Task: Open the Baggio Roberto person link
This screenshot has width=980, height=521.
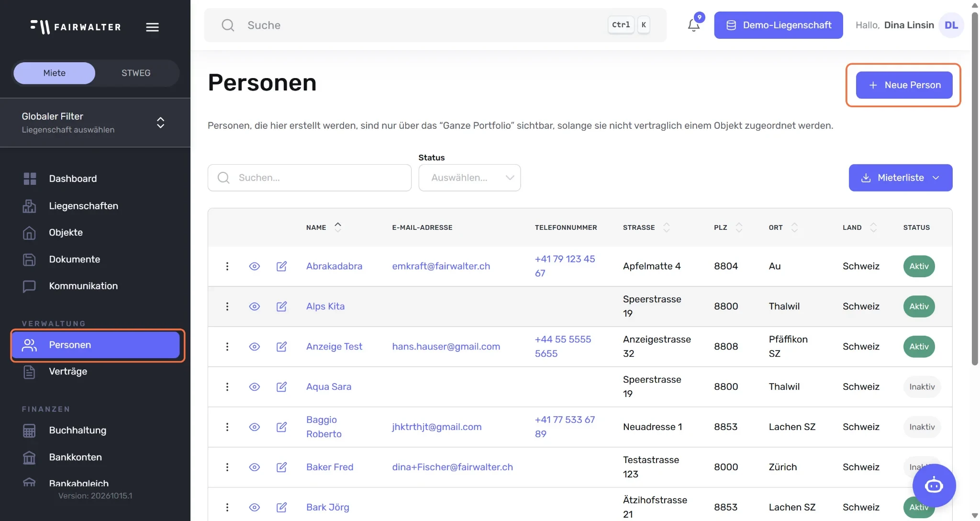Action: point(324,427)
